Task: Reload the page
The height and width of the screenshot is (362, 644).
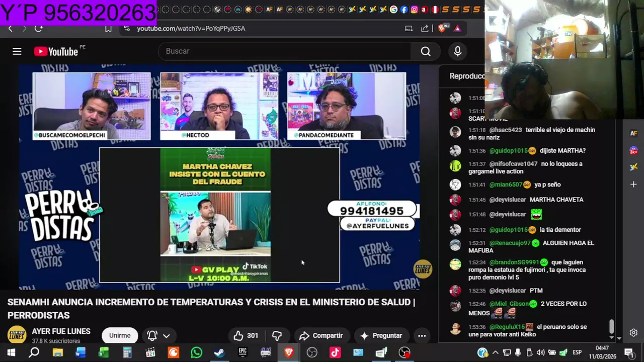Action: point(38,29)
